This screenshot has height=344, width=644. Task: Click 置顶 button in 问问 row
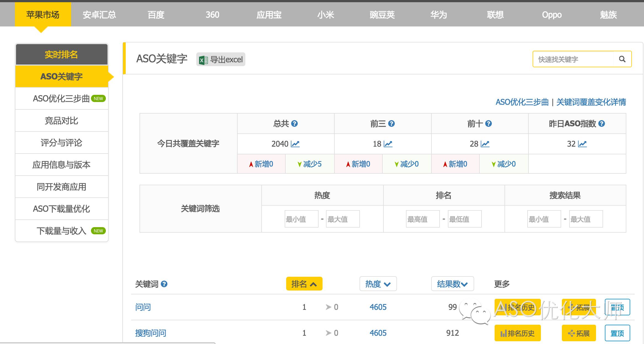coord(618,307)
